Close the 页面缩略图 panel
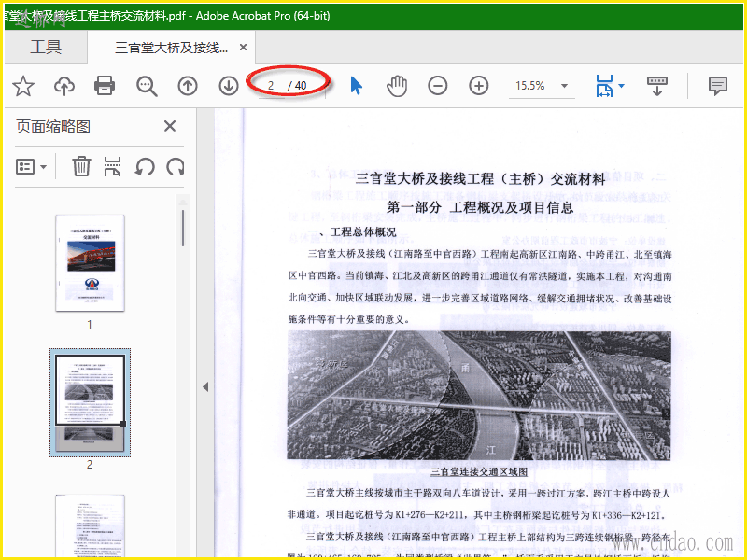The height and width of the screenshot is (560, 747). (x=170, y=127)
